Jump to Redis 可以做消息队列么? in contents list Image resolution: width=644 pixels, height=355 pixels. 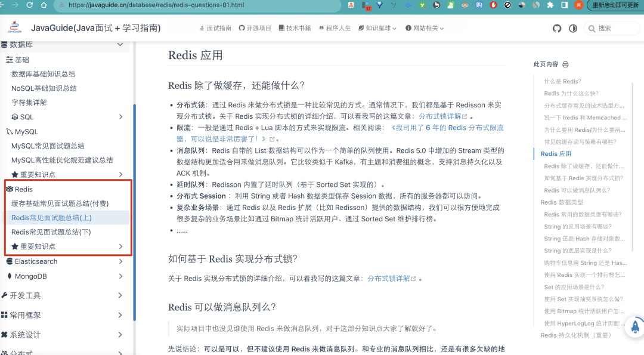pos(577,191)
